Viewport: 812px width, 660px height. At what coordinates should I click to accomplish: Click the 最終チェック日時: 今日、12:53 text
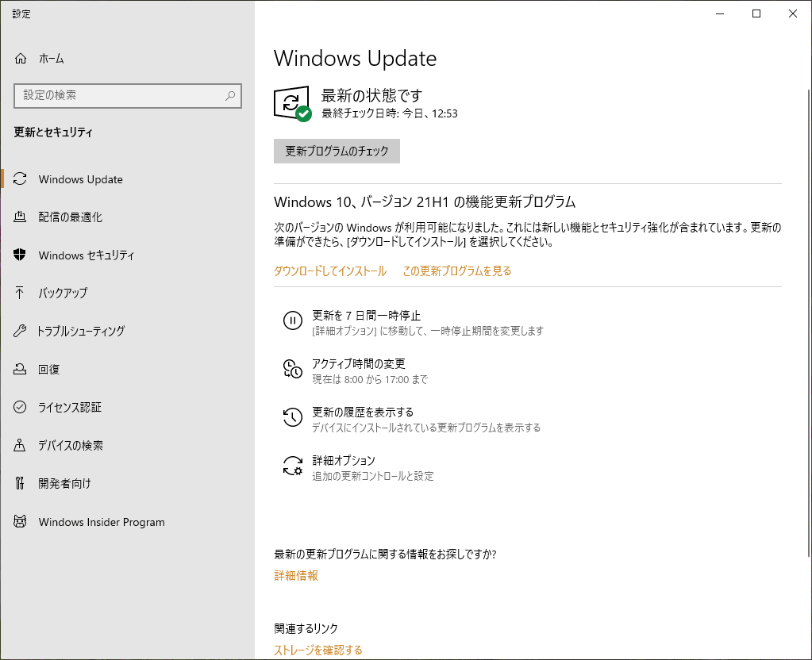click(x=390, y=113)
